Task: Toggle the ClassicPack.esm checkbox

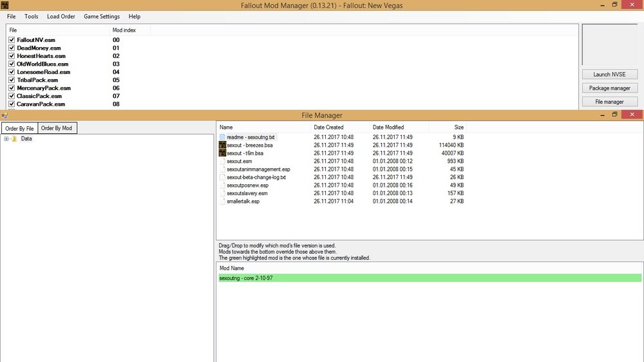Action: click(x=12, y=96)
